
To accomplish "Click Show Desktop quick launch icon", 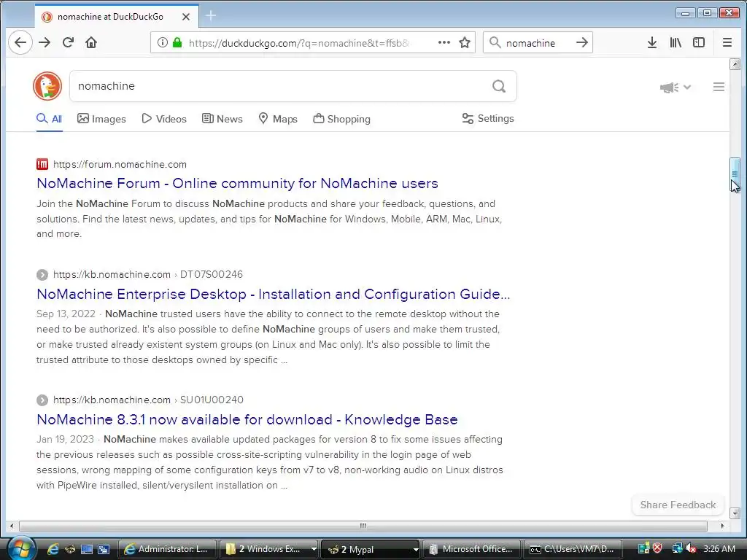I will coord(87,549).
